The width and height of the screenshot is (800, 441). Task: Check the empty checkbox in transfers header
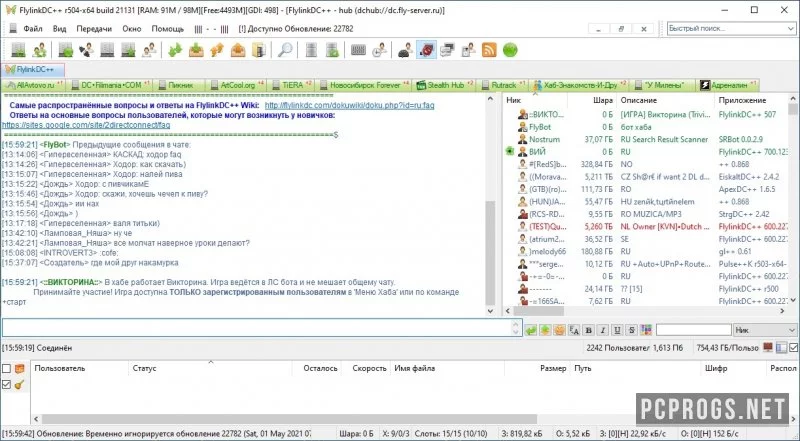[6, 368]
